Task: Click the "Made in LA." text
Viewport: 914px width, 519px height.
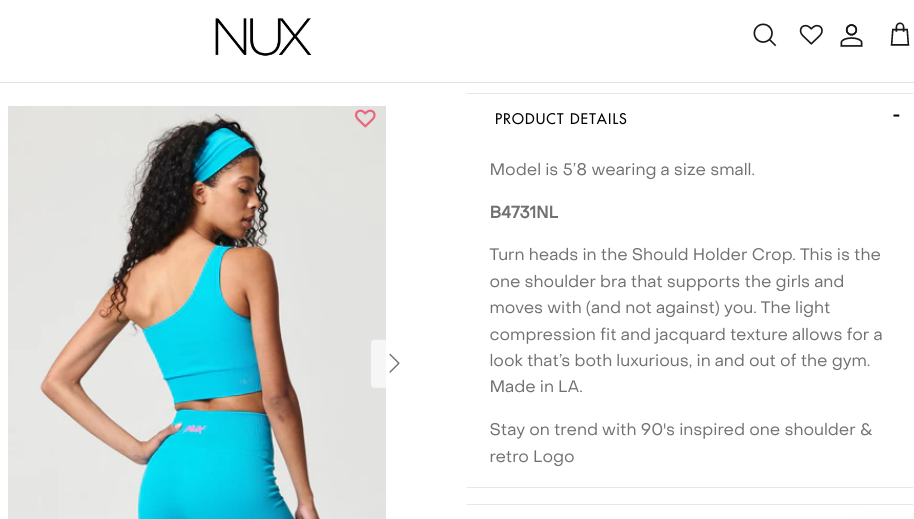Action: pos(536,387)
